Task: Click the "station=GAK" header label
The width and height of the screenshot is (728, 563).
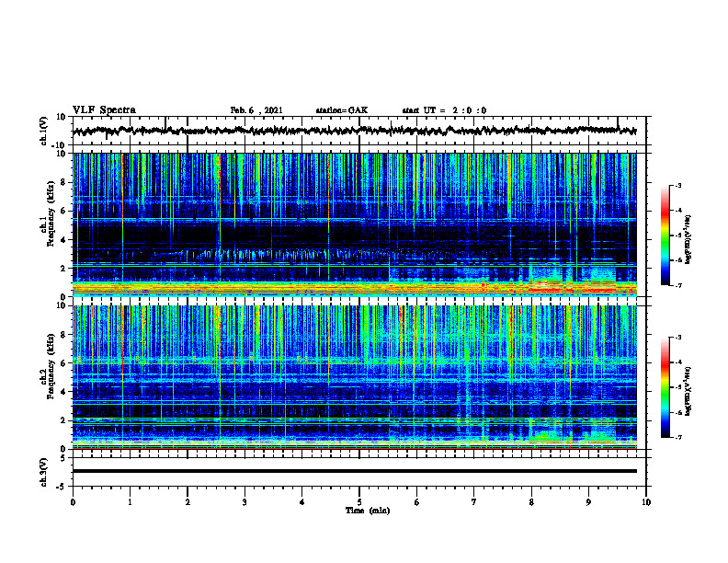Action: 342,110
